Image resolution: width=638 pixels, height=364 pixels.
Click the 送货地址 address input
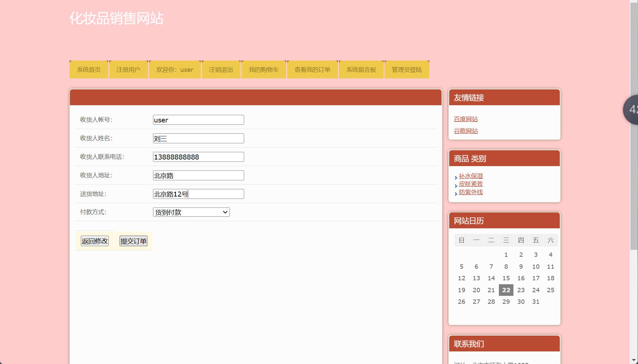198,194
